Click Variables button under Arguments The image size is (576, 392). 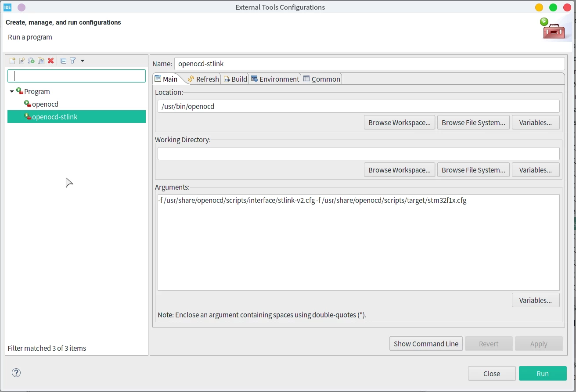tap(536, 300)
